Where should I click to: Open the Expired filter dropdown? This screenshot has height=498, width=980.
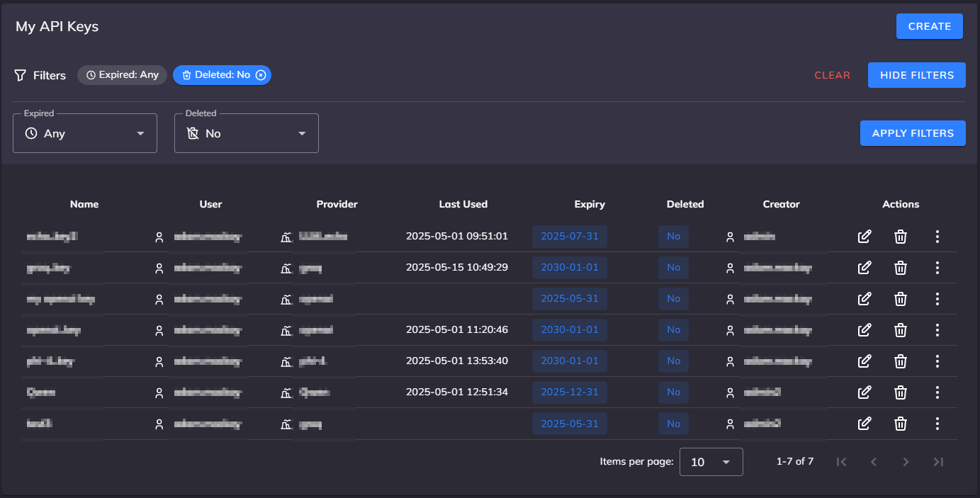coord(85,133)
